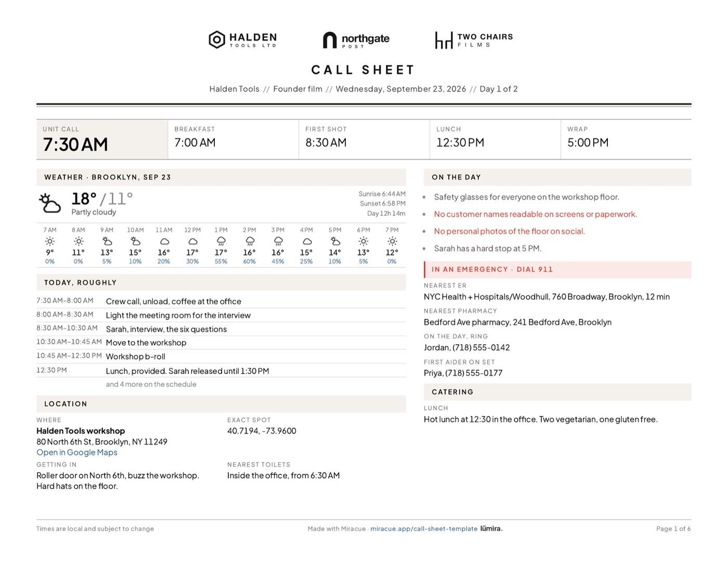Click the 6 PM sunny icon
Image resolution: width=728 pixels, height=562 pixels.
(363, 241)
